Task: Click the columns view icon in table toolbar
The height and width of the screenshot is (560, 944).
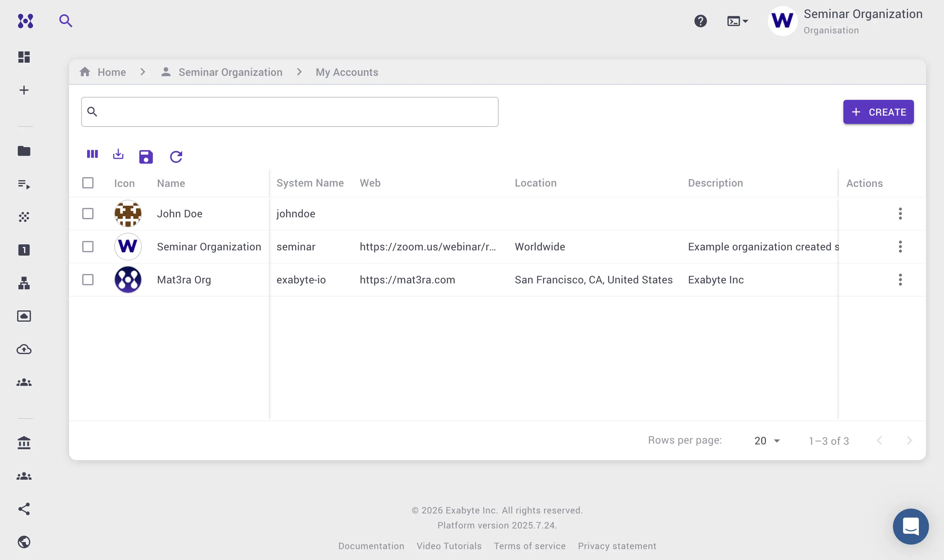Action: coord(92,154)
